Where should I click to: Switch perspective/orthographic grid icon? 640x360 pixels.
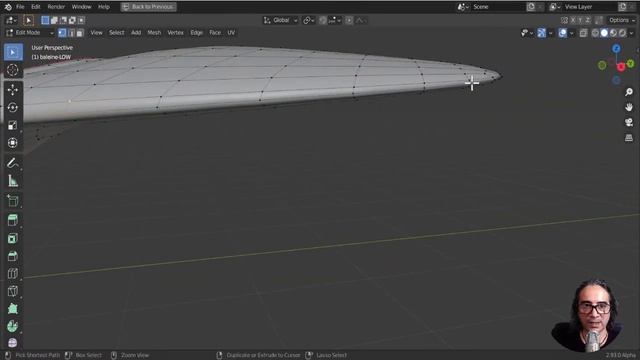(629, 138)
